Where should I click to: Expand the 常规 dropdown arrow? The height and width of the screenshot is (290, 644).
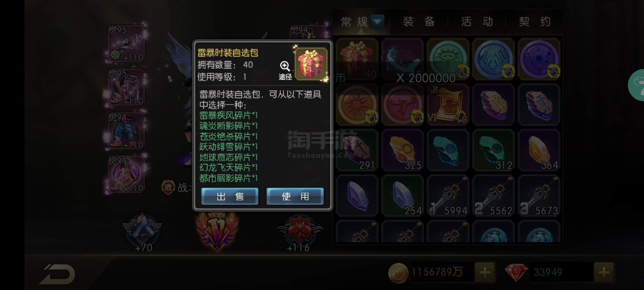pyautogui.click(x=377, y=21)
